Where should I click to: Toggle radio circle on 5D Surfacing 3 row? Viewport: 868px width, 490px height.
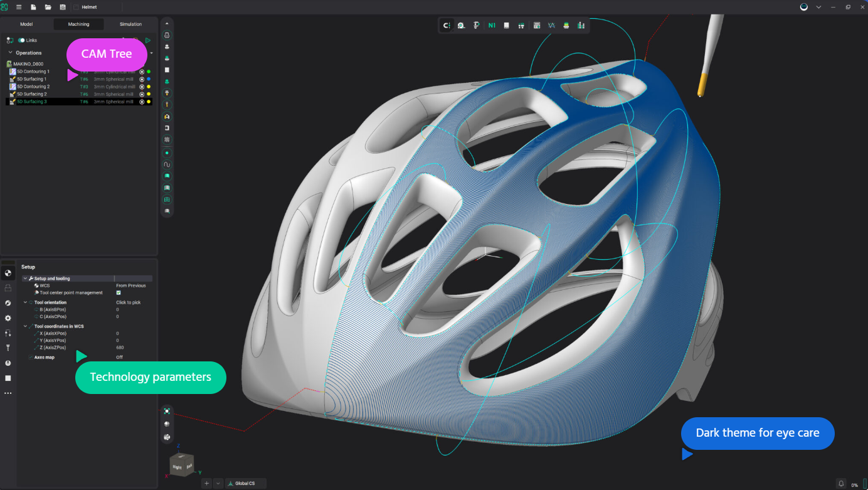[142, 102]
